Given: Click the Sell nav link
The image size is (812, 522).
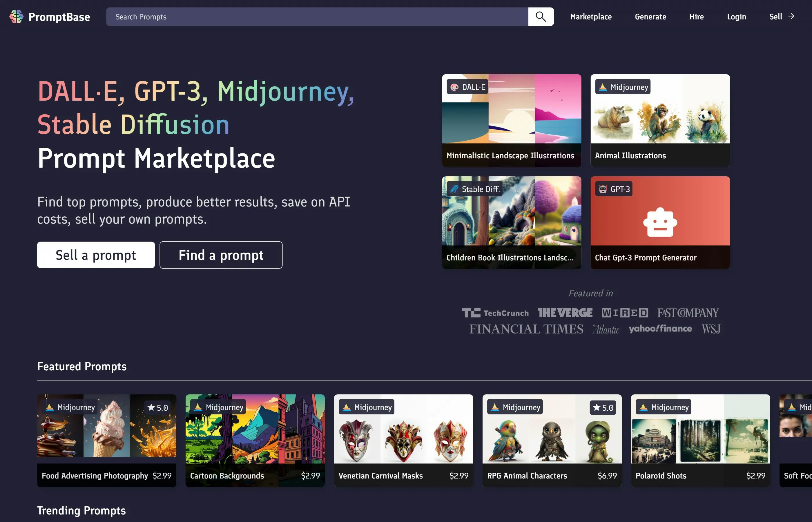Looking at the screenshot, I should (x=776, y=17).
